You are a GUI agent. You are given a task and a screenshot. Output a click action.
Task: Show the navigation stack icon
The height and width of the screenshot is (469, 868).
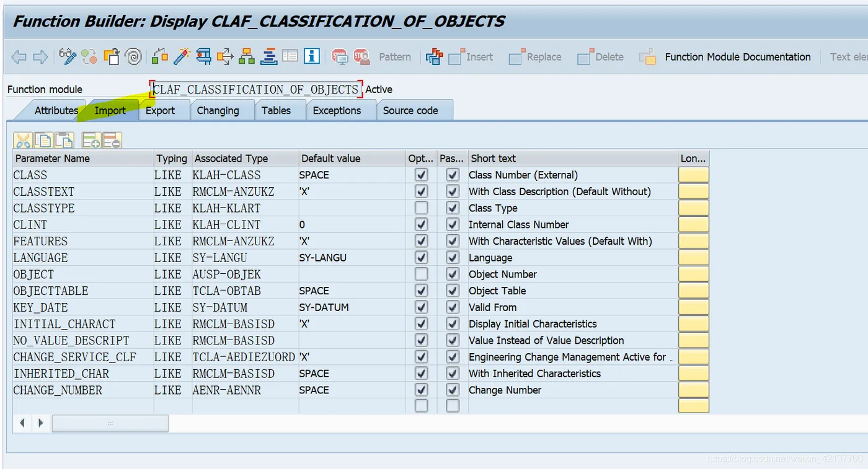tap(268, 57)
